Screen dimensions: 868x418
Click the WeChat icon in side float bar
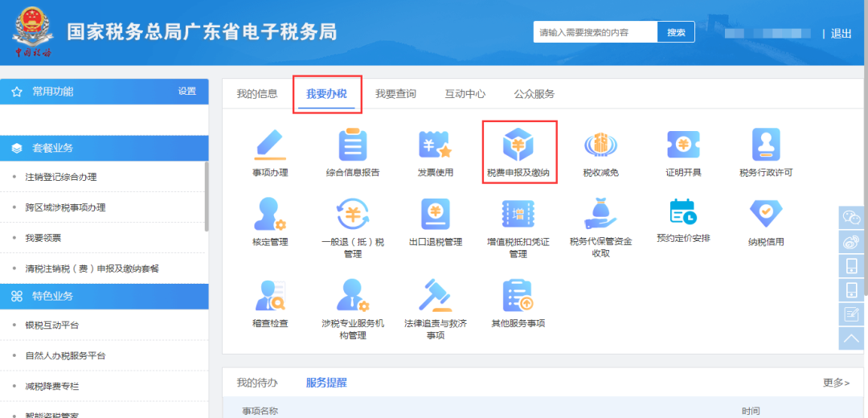tap(852, 218)
